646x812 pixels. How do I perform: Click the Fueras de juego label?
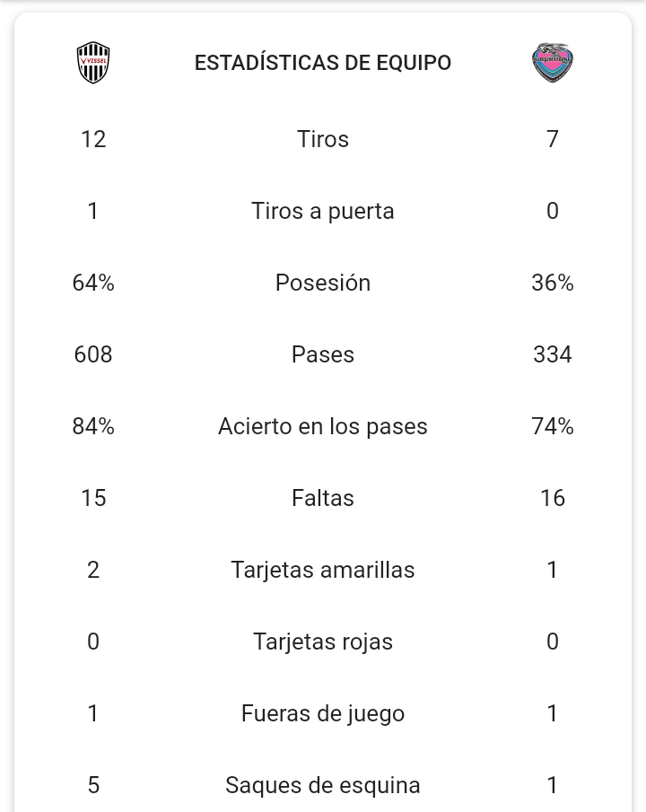click(323, 713)
